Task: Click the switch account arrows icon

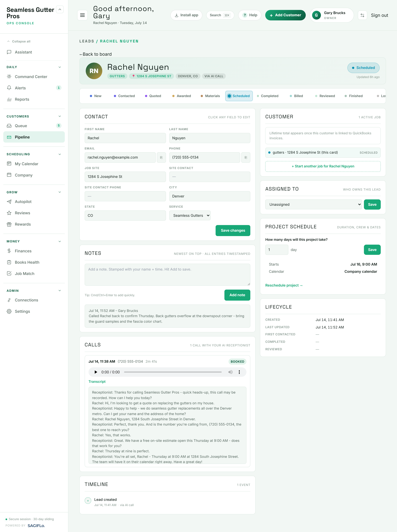Action: pos(362,15)
